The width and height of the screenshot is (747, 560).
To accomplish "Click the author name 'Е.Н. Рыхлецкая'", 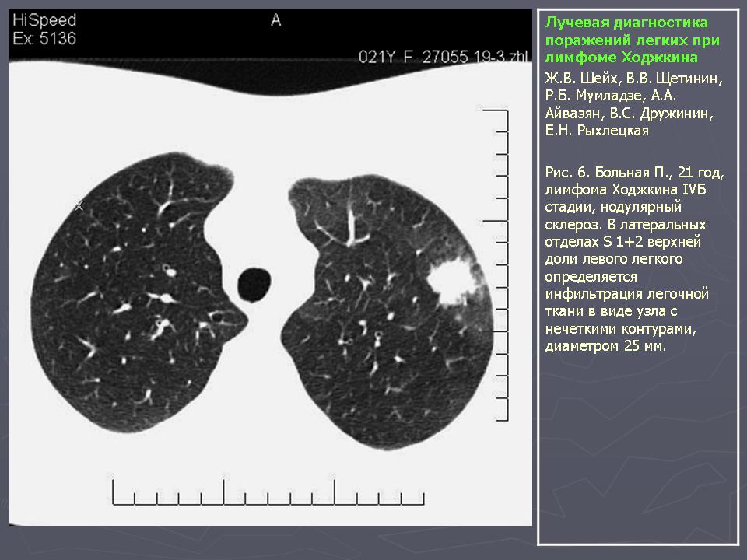I will tap(597, 131).
